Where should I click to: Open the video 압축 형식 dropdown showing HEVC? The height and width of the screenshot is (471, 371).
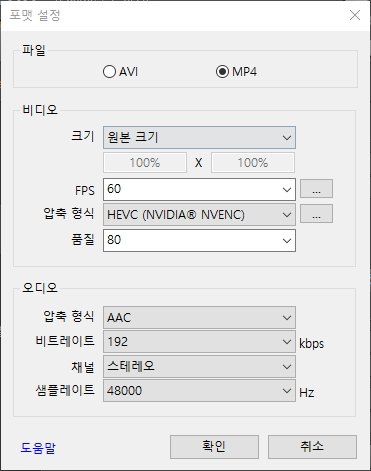pyautogui.click(x=199, y=215)
